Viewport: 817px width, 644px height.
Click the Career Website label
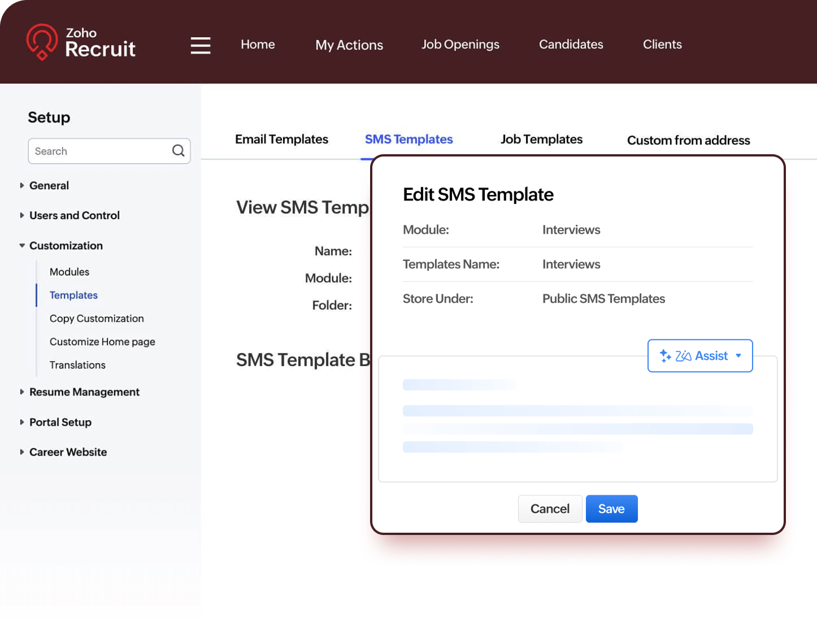(x=68, y=452)
